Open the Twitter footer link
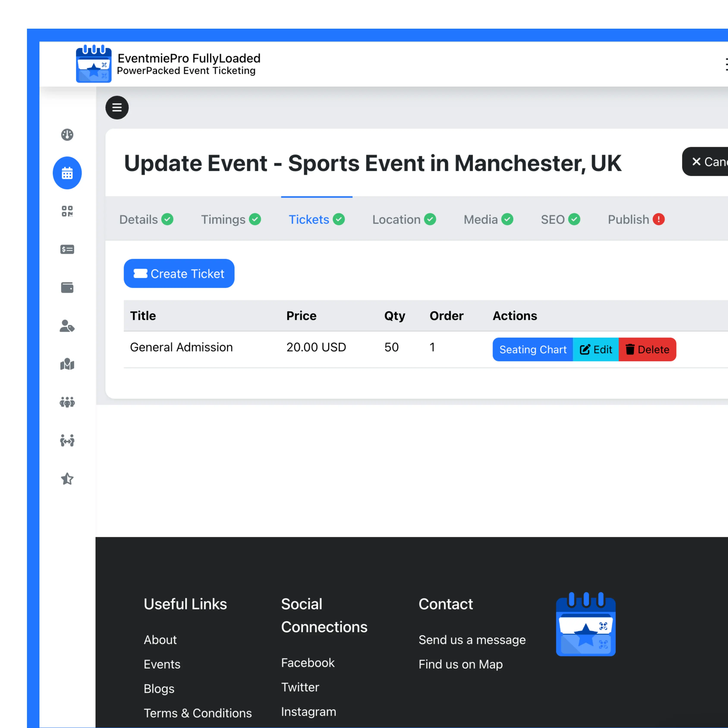The image size is (728, 728). [x=300, y=687]
